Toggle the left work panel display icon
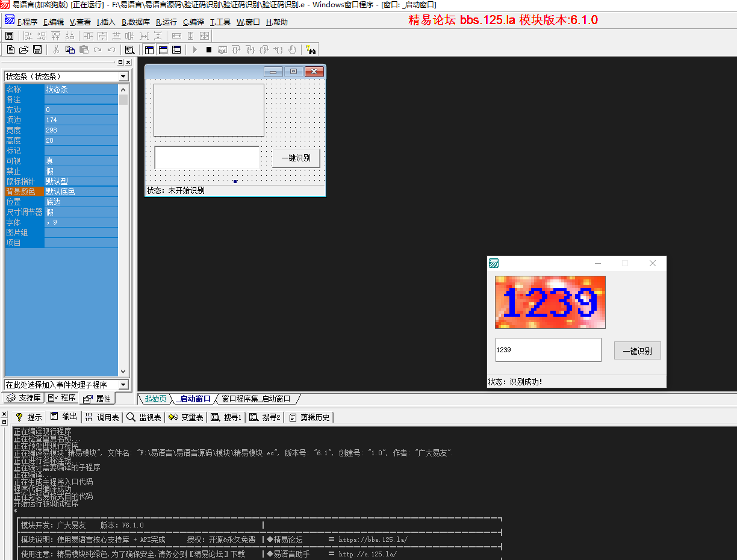 149,49
